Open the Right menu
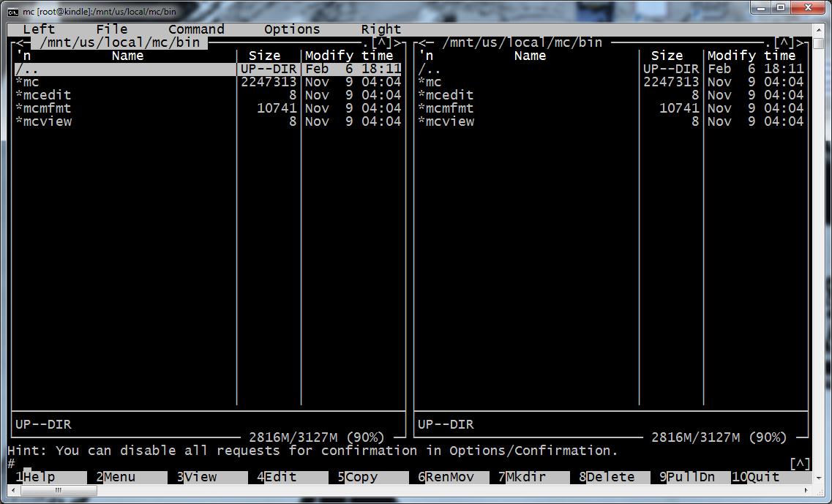 pyautogui.click(x=381, y=29)
